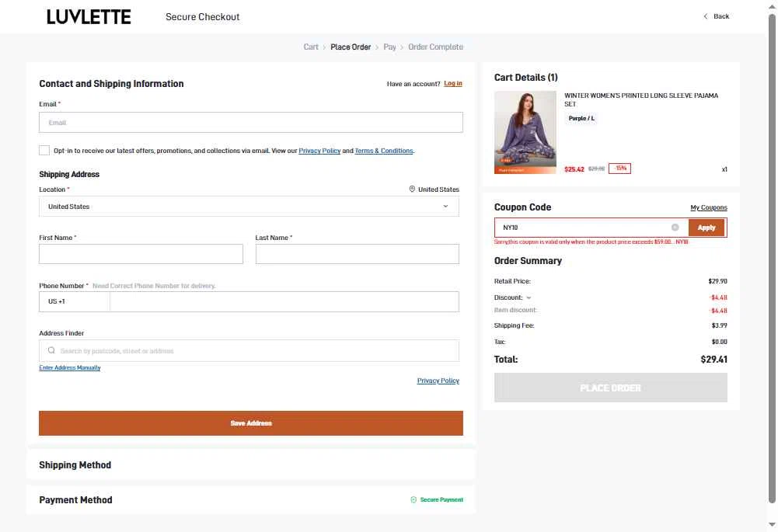Open the pajama set product thumbnail

pyautogui.click(x=525, y=132)
